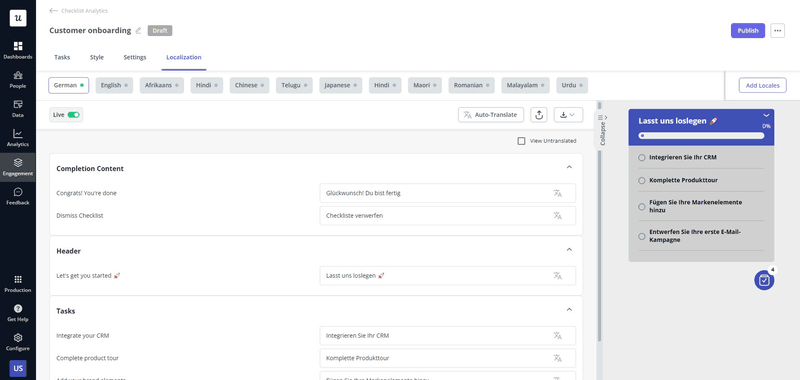This screenshot has width=800, height=380.
Task: Open Get Help in the sidebar
Action: [x=18, y=313]
